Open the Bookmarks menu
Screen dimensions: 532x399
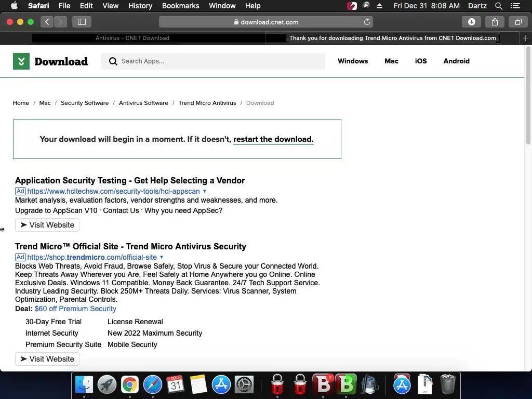tap(180, 6)
